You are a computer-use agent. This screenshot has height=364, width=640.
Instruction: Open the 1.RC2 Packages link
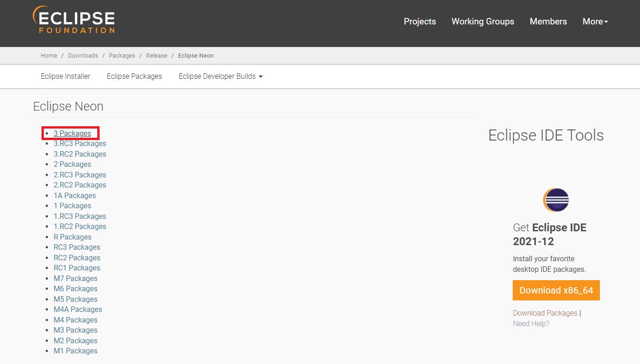(x=80, y=227)
